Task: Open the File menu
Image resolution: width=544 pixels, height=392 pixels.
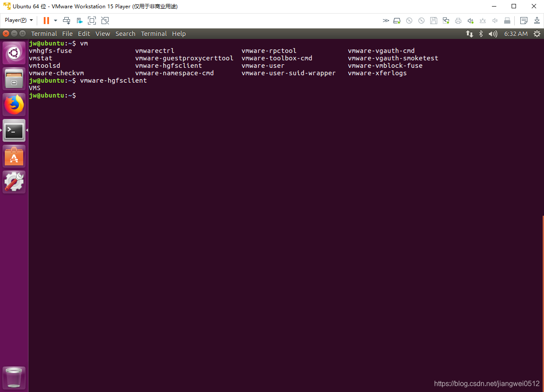Action: coord(67,34)
